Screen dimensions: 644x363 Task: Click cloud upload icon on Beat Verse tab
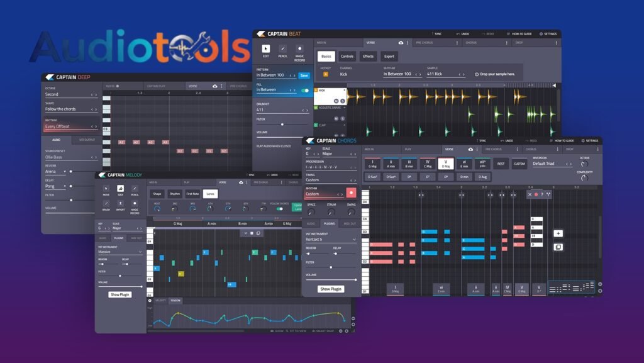point(401,43)
